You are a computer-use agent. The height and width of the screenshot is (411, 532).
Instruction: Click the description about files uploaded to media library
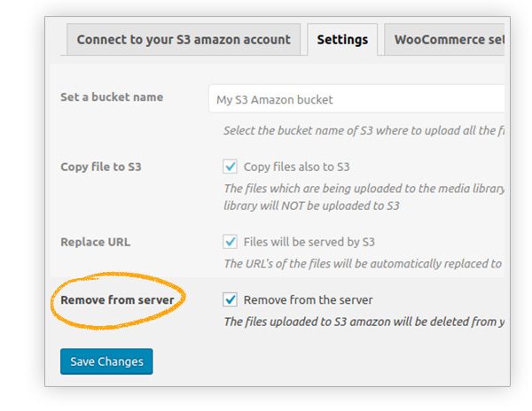[364, 197]
